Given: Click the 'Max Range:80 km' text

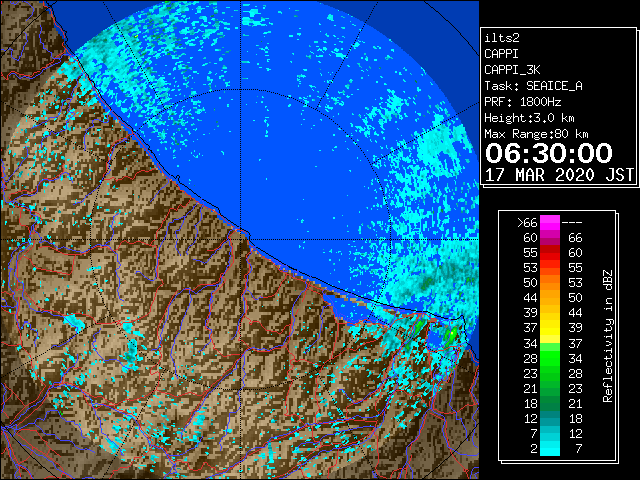Looking at the screenshot, I should pos(536,134).
